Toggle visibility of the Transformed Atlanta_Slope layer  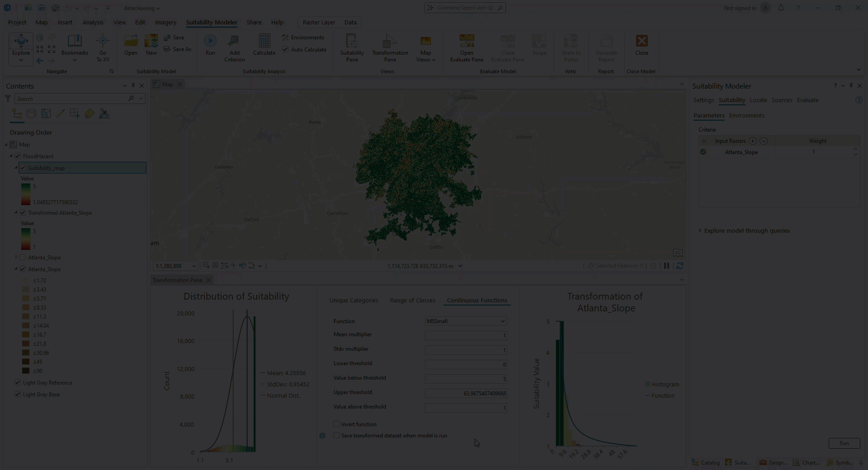click(x=23, y=212)
